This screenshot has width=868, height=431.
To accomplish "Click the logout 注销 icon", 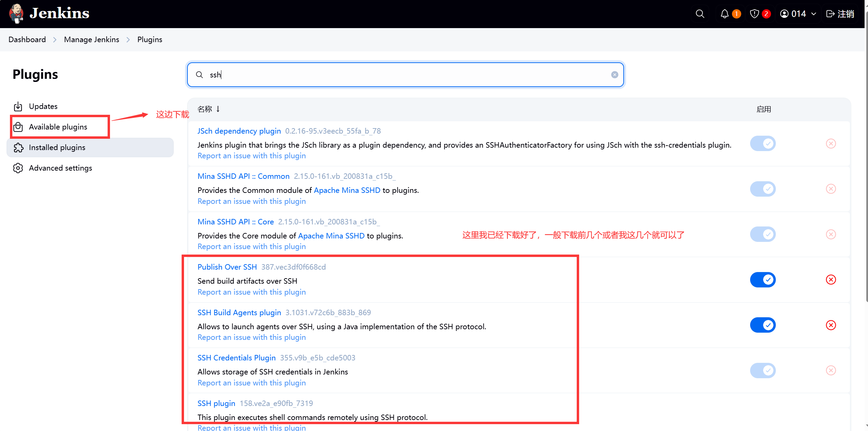I will 830,14.
